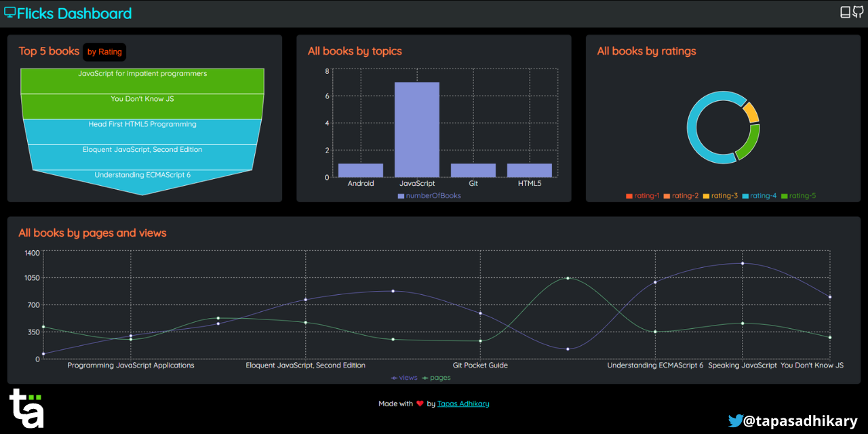Click the 'by Rating' badge
This screenshot has height=434, width=868.
[104, 52]
